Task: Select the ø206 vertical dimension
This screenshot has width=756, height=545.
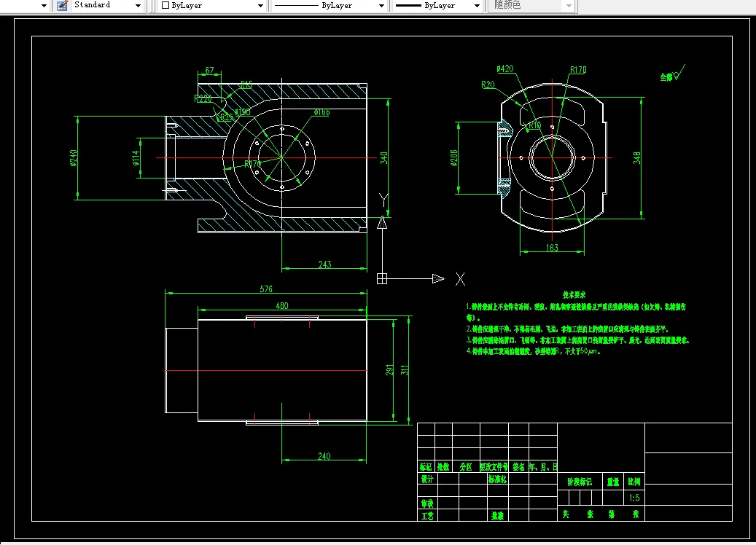Action: 453,157
